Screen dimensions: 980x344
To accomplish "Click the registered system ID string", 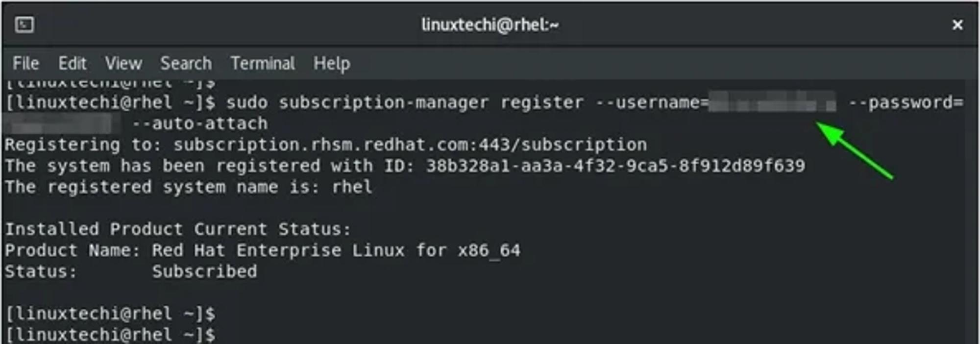I will coord(615,166).
